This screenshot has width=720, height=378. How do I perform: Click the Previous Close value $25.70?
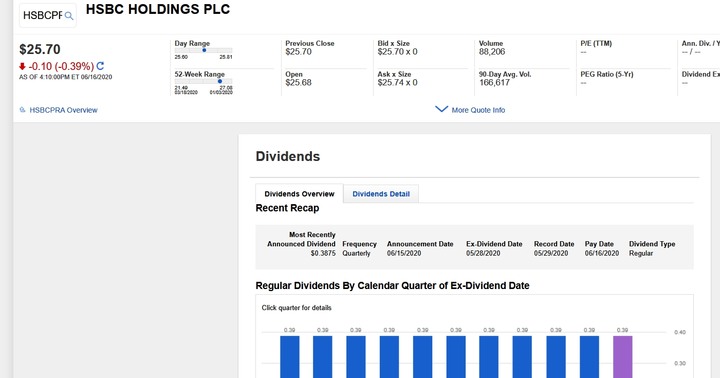[298, 52]
